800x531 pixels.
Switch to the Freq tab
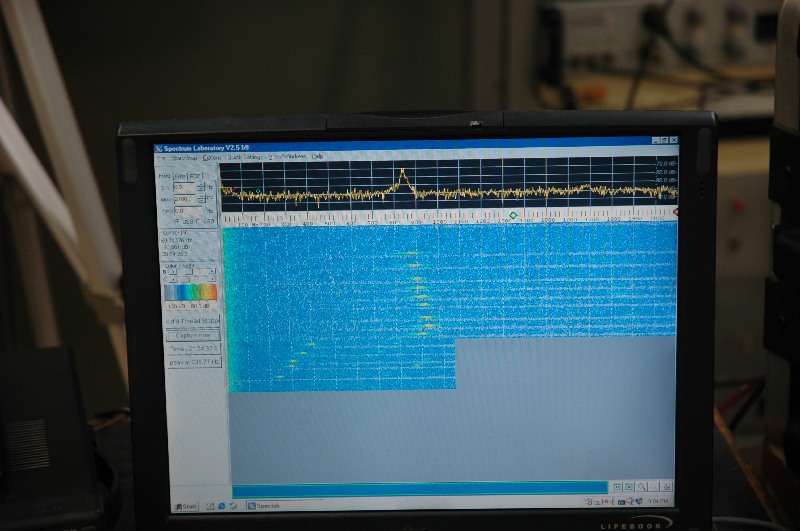(165, 175)
